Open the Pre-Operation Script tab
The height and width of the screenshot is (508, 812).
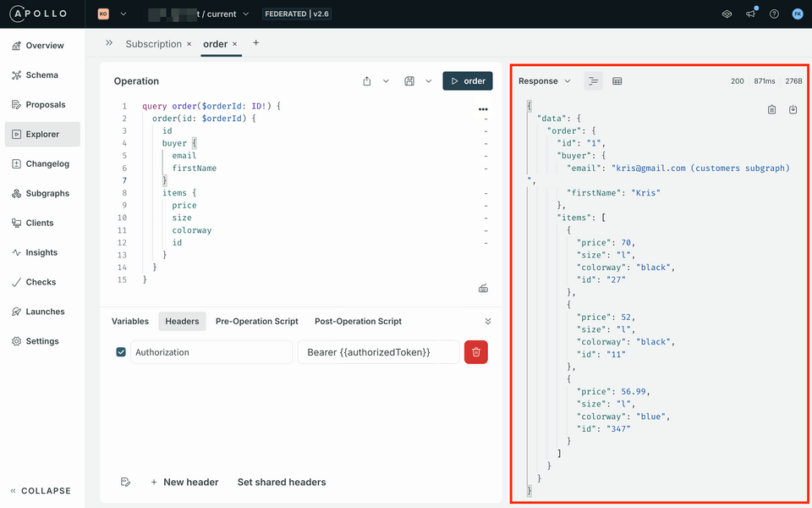257,322
